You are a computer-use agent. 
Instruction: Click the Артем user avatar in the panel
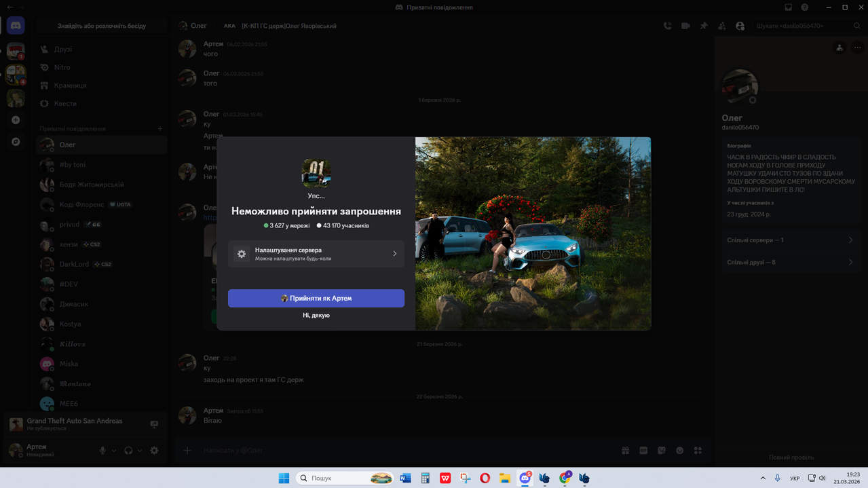[x=16, y=450]
